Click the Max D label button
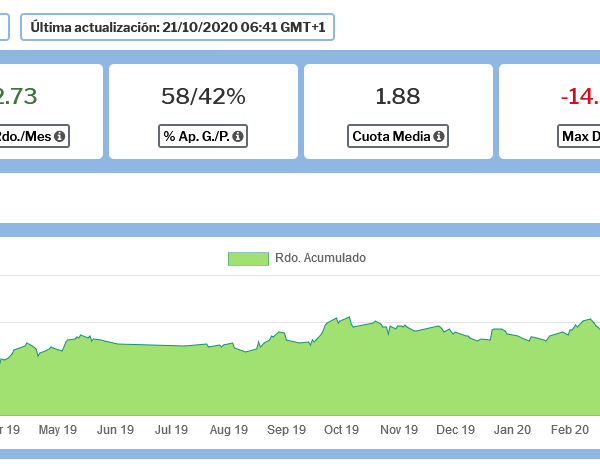Image resolution: width=600 pixels, height=466 pixels. point(579,136)
